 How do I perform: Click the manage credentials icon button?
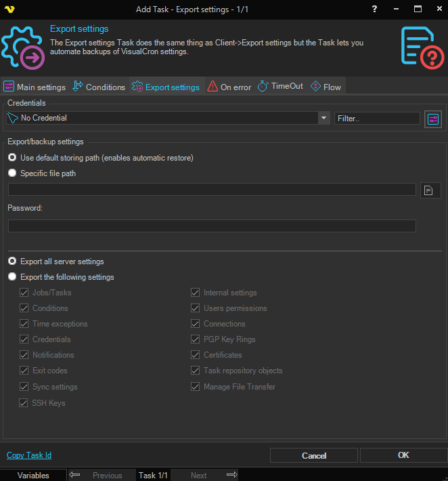tap(433, 119)
